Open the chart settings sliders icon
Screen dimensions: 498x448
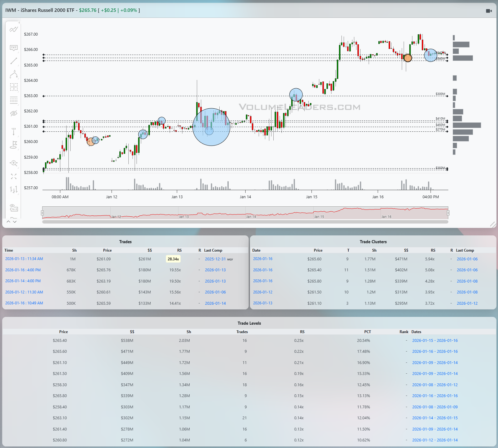pos(13,189)
